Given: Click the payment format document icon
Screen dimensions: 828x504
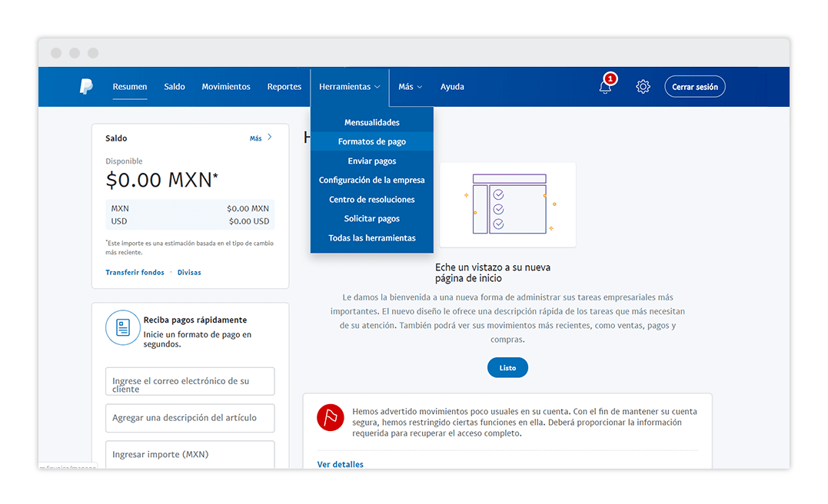Looking at the screenshot, I should point(122,328).
